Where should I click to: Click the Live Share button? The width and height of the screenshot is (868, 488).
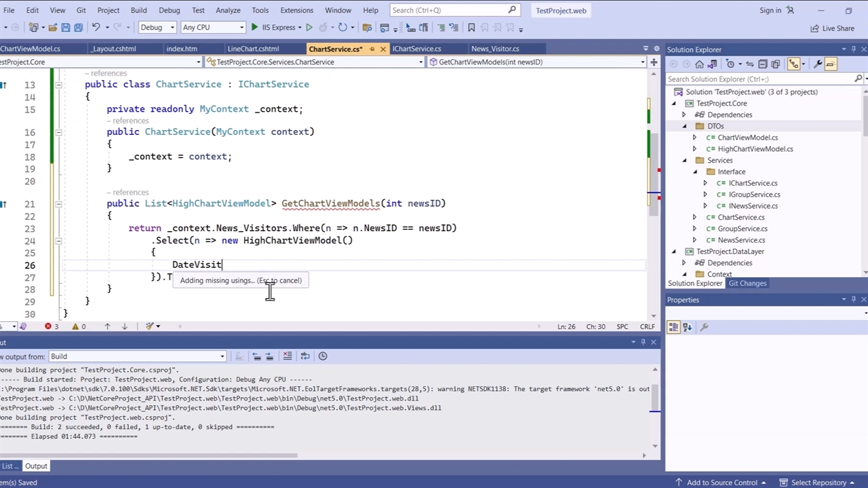832,28
